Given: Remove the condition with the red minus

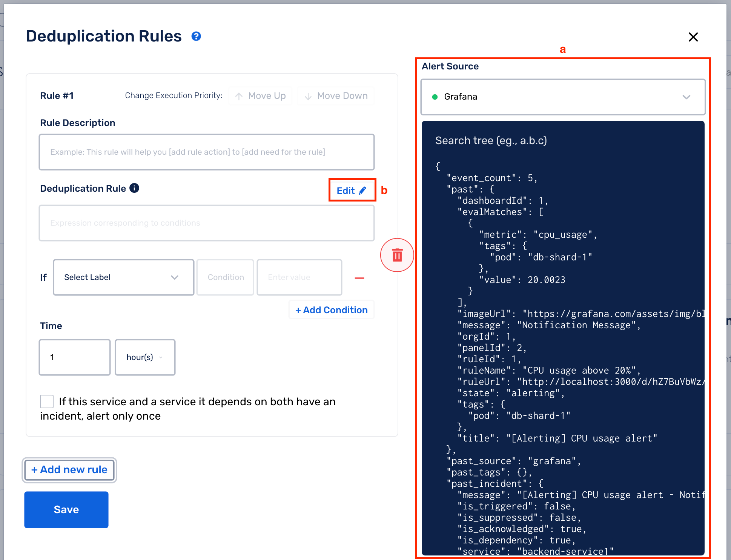Looking at the screenshot, I should [359, 278].
